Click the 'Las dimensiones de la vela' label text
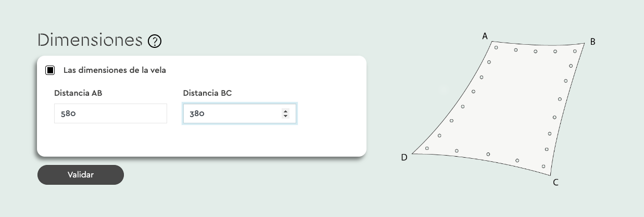Screen dimensions: 644x217 click(115, 70)
